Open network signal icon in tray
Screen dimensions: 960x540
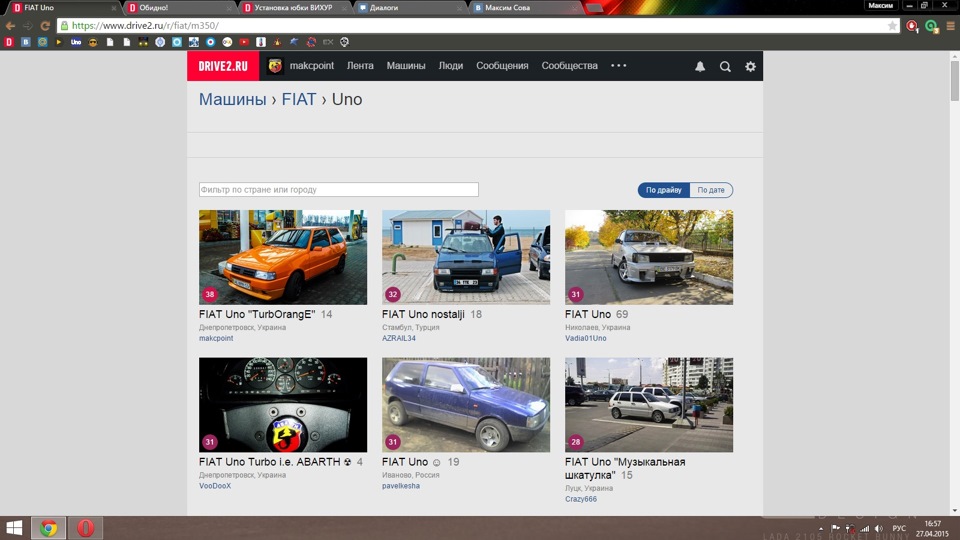[x=864, y=528]
